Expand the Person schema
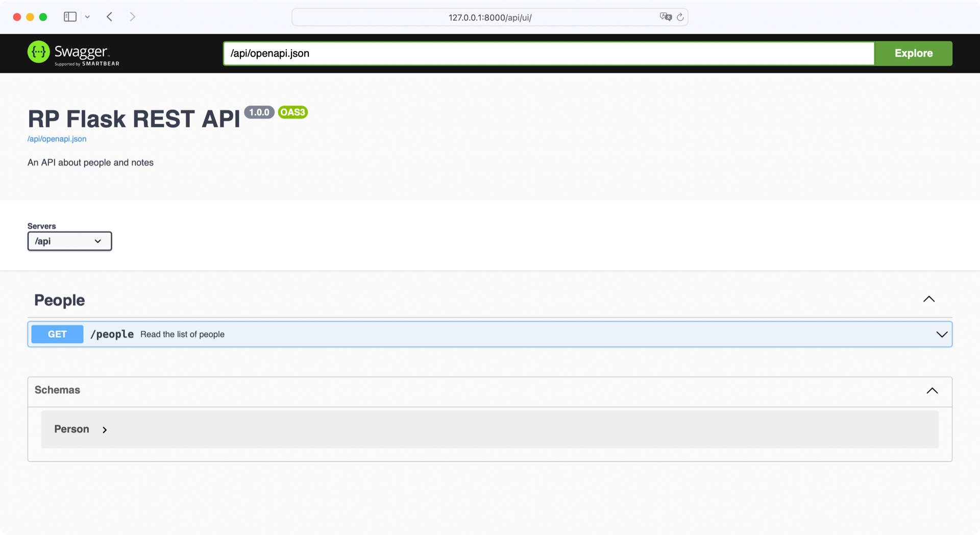This screenshot has height=535, width=980. [104, 429]
